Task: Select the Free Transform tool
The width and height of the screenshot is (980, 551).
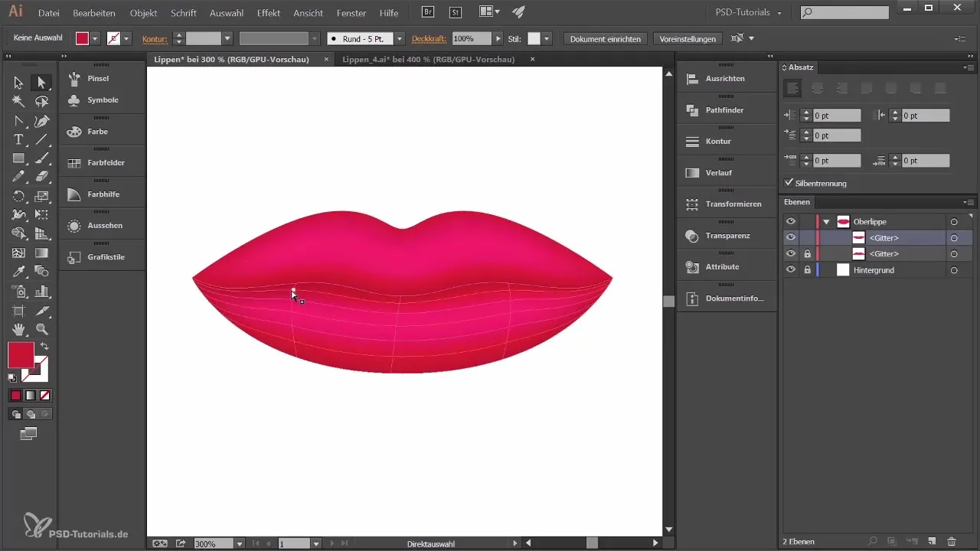Action: pyautogui.click(x=41, y=215)
